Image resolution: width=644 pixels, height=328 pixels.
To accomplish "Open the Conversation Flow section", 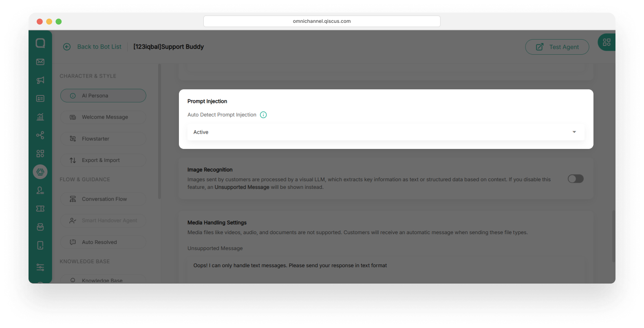I will click(103, 199).
